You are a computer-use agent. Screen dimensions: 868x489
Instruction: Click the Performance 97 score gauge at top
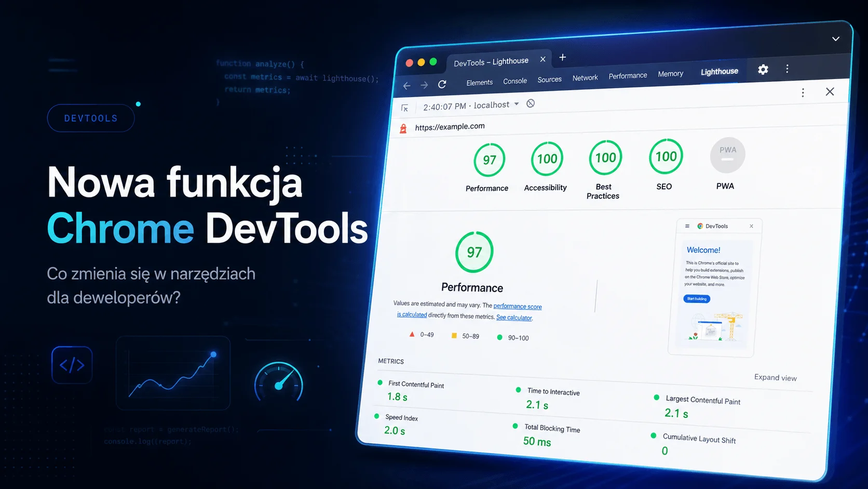(489, 160)
